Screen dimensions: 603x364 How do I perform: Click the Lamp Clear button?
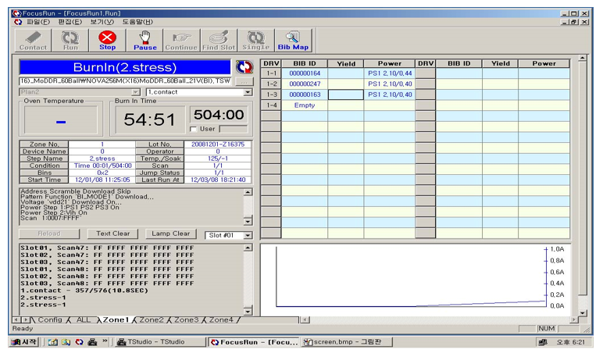coord(171,234)
